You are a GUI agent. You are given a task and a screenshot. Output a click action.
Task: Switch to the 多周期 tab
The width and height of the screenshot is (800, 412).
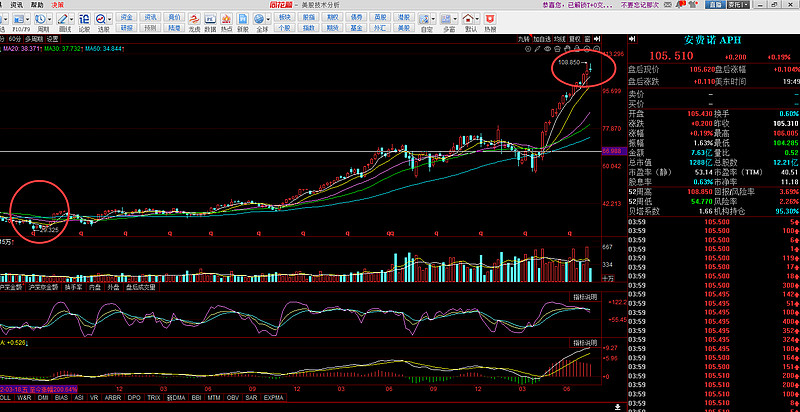[34, 39]
